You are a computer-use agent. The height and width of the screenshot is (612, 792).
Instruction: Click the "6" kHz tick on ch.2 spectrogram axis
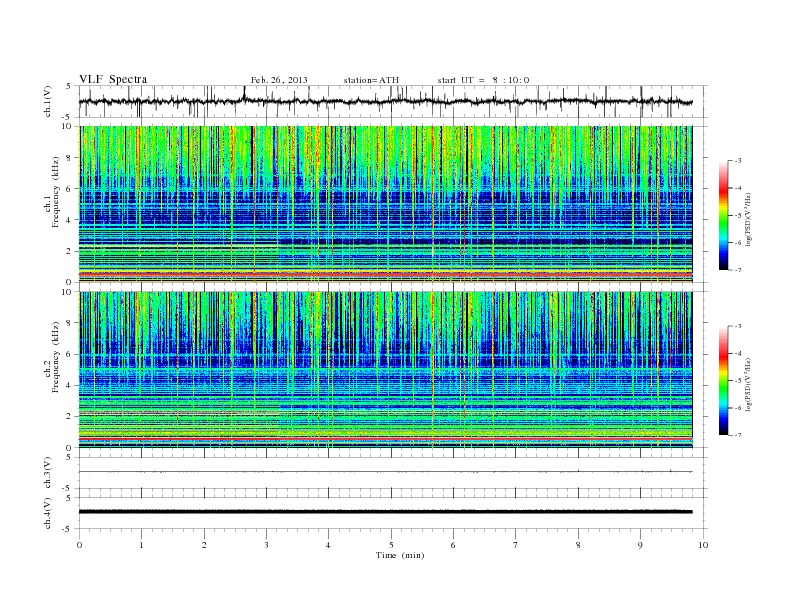pos(70,354)
